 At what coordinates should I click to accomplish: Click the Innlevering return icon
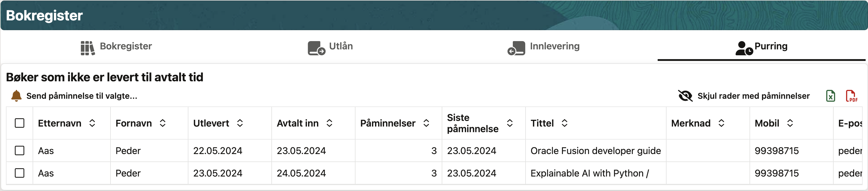[516, 48]
